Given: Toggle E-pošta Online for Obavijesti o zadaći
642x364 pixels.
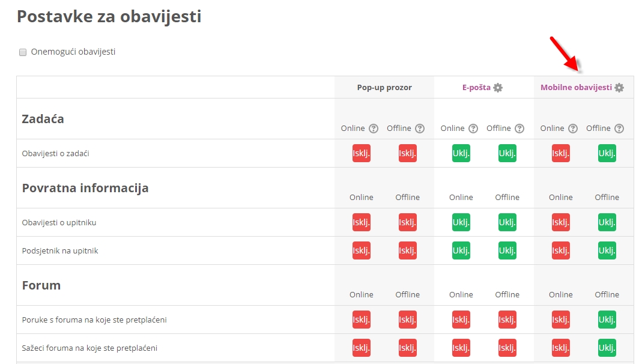Looking at the screenshot, I should coord(461,153).
